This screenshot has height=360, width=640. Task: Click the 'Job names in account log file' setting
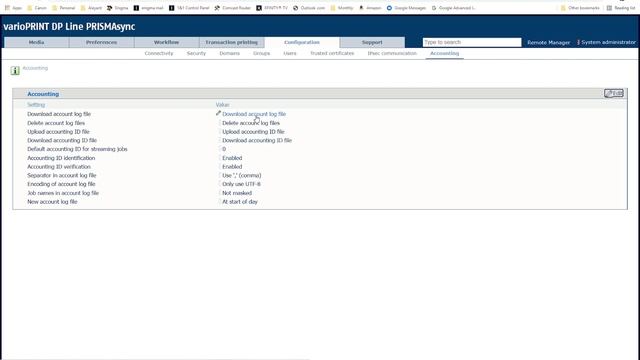point(63,193)
